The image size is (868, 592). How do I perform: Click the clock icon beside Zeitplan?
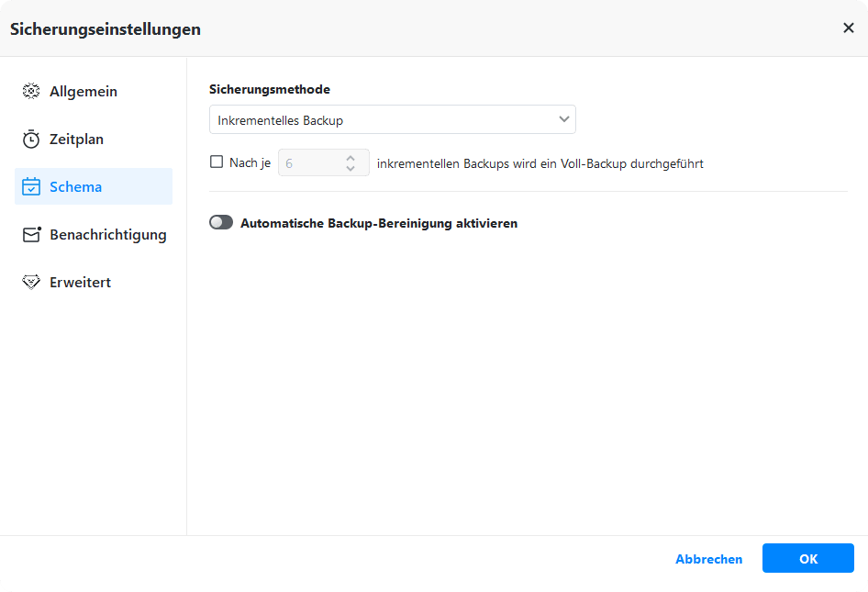pyautogui.click(x=31, y=140)
